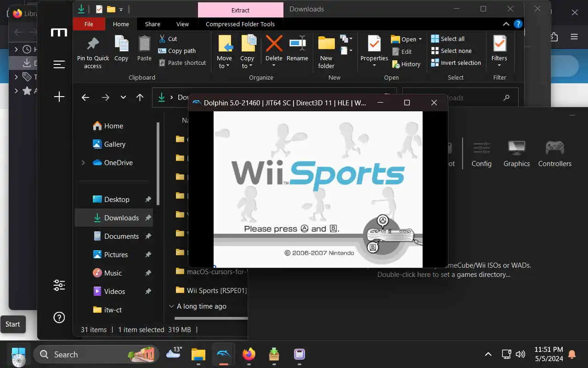The height and width of the screenshot is (368, 588).
Task: Click Copy path in Clipboard group
Action: click(177, 51)
